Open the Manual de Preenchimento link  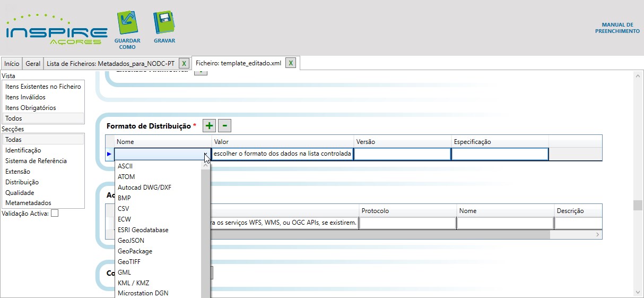pos(617,28)
